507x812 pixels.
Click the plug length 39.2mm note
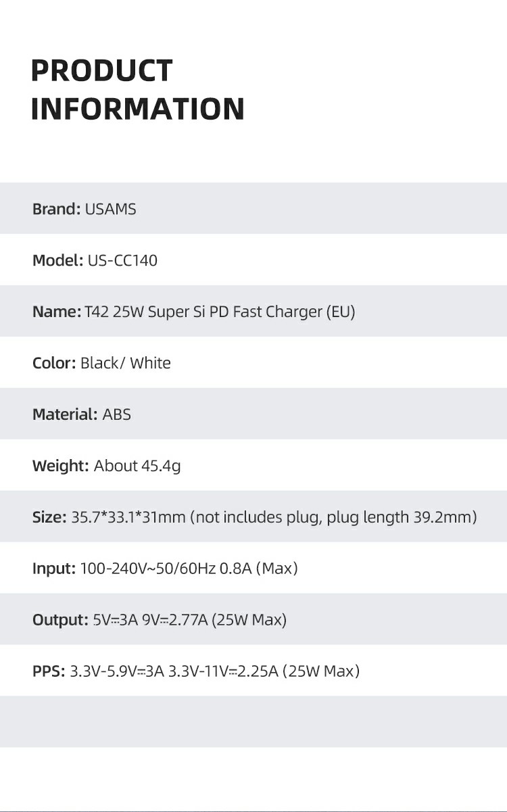coord(402,517)
